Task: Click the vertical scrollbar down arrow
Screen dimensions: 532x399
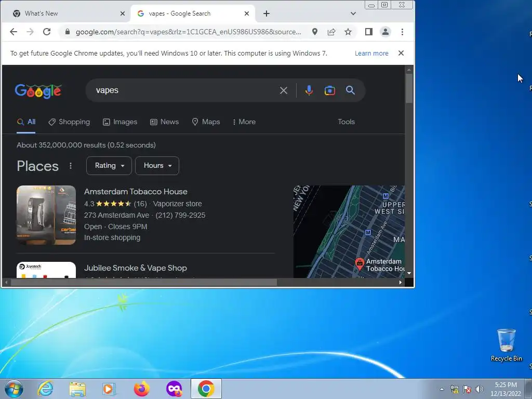Action: (409, 273)
